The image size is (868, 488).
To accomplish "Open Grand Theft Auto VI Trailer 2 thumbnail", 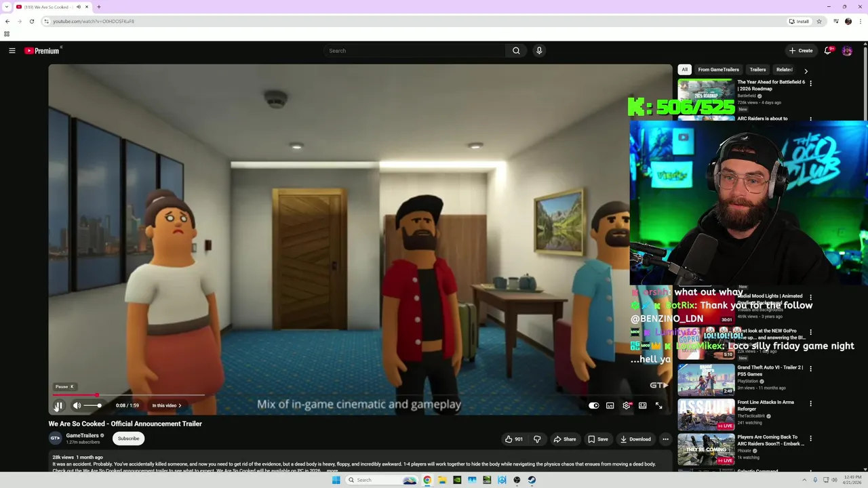I will coord(706,380).
